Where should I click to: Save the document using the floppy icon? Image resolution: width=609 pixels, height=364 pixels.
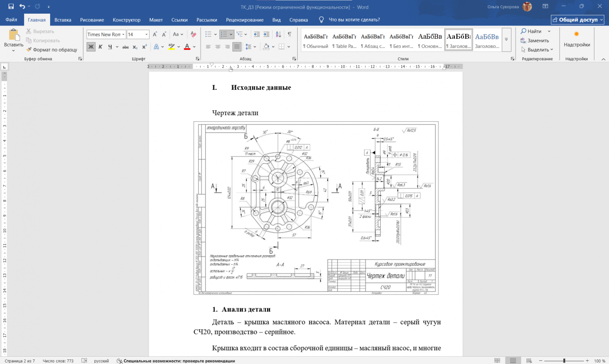point(11,7)
